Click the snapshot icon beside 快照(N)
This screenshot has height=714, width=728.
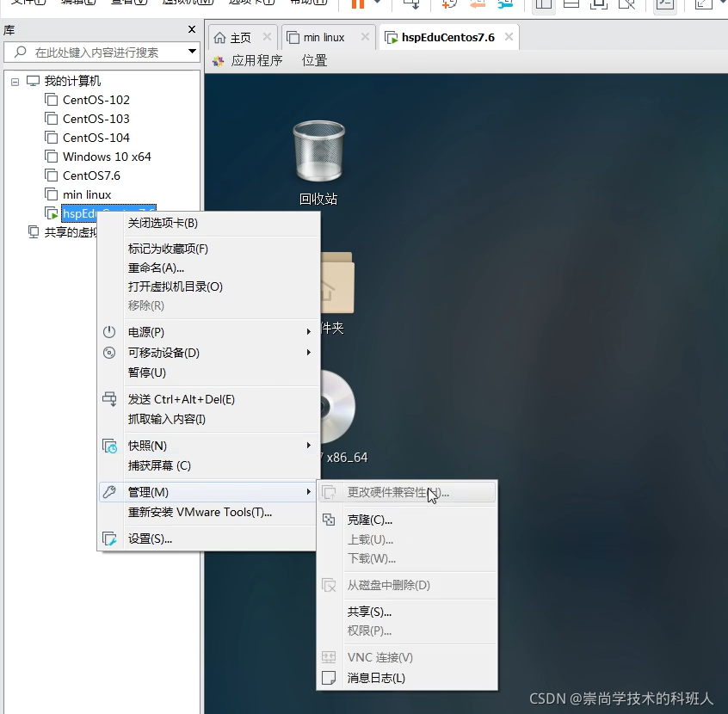point(109,446)
